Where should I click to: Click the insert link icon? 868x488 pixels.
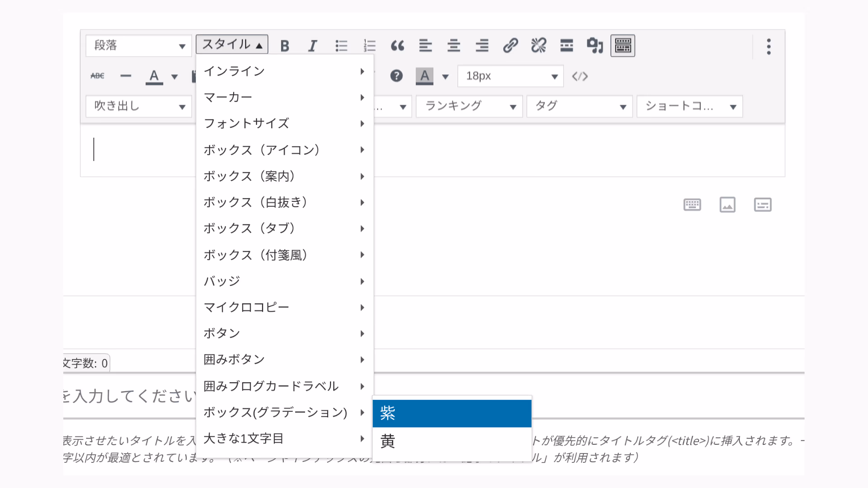click(x=510, y=45)
